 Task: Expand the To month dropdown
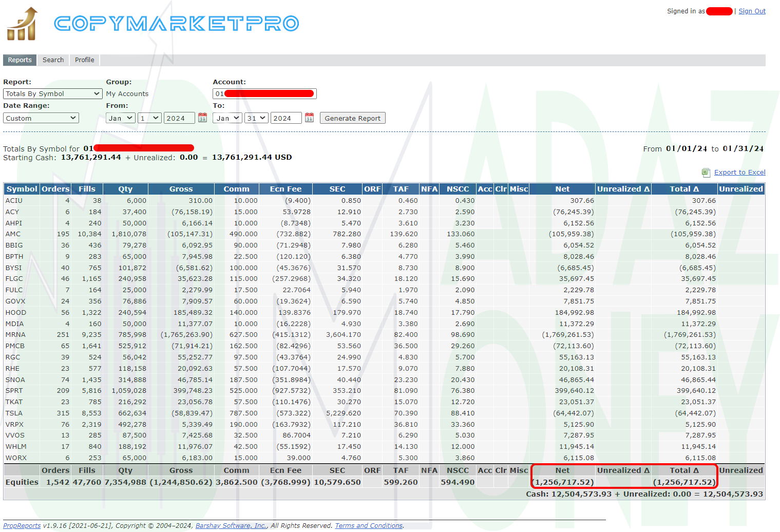click(227, 118)
